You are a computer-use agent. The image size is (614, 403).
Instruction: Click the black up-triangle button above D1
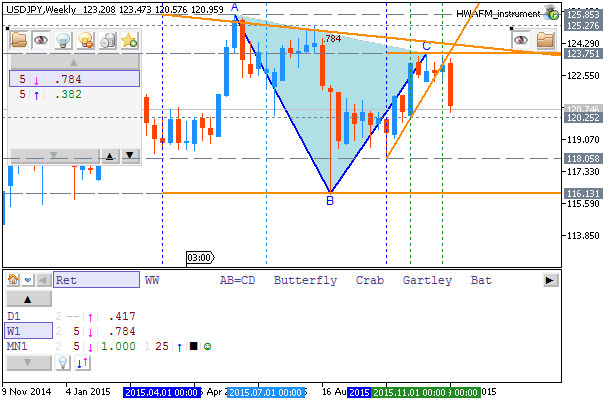tap(29, 299)
